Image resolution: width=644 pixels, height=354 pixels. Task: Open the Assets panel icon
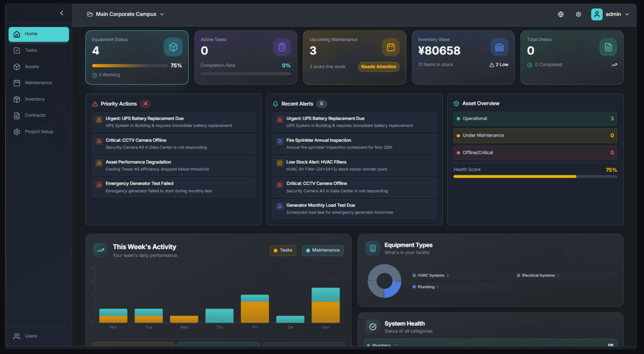pyautogui.click(x=17, y=66)
